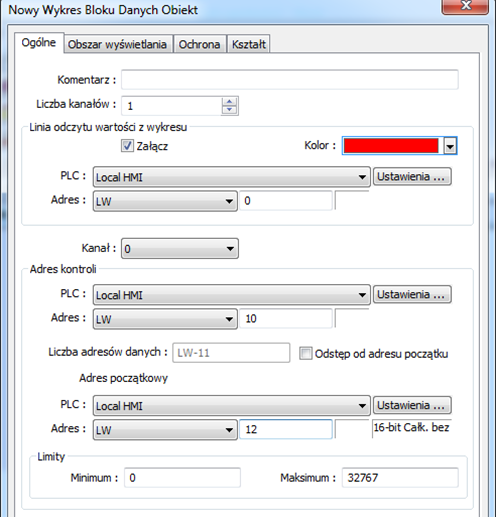496x517 pixels.
Task: Click the address field containing 12
Action: 286,429
